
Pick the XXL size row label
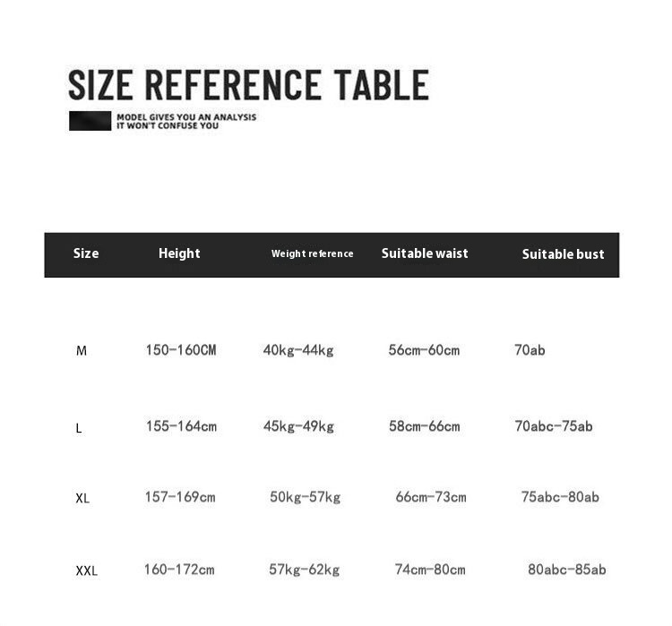coord(87,570)
